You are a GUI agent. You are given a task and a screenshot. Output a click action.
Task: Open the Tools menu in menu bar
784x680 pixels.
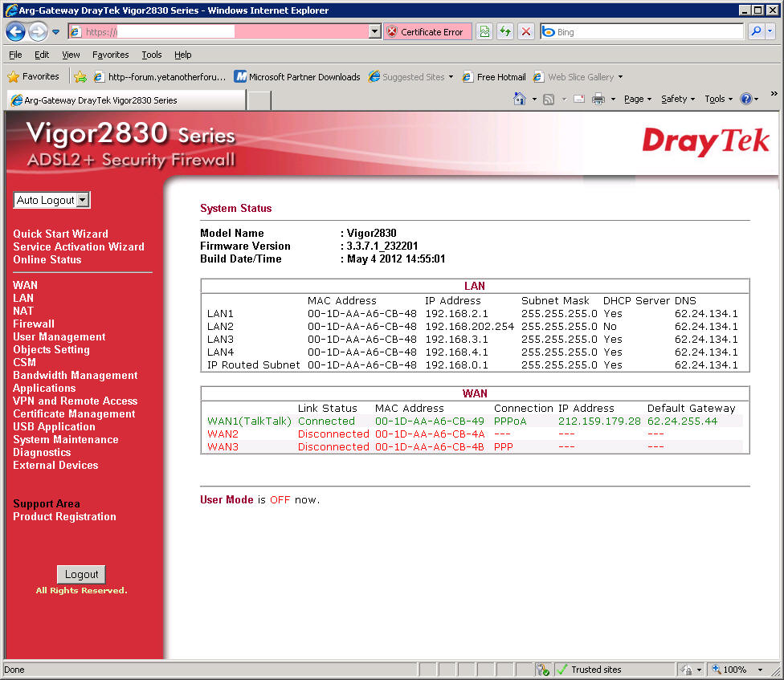coord(152,55)
